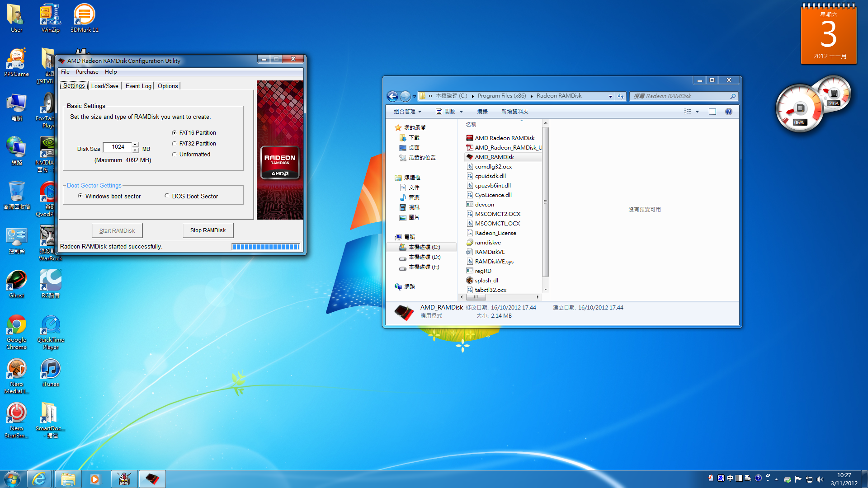868x488 pixels.
Task: Open the Nero StartSmart desktop icon
Action: (16, 421)
